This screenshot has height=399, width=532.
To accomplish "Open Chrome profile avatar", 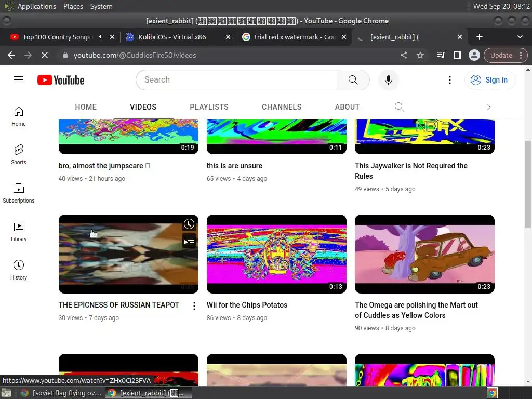I will point(474,55).
